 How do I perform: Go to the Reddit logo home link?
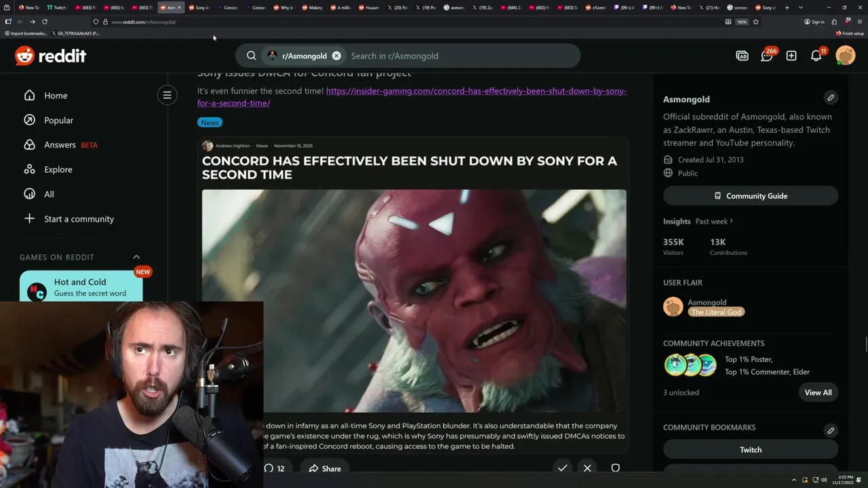[50, 56]
